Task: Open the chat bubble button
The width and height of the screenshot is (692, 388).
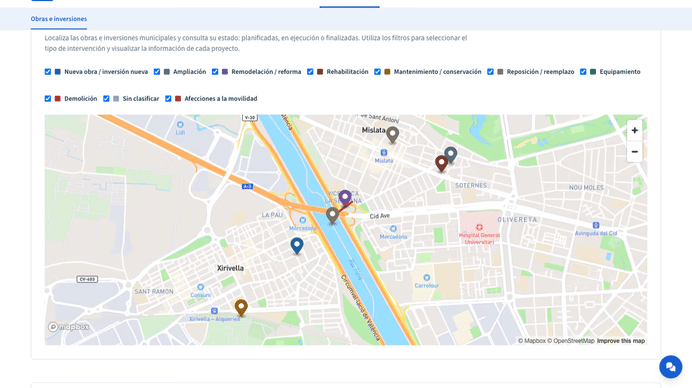Action: pos(670,367)
